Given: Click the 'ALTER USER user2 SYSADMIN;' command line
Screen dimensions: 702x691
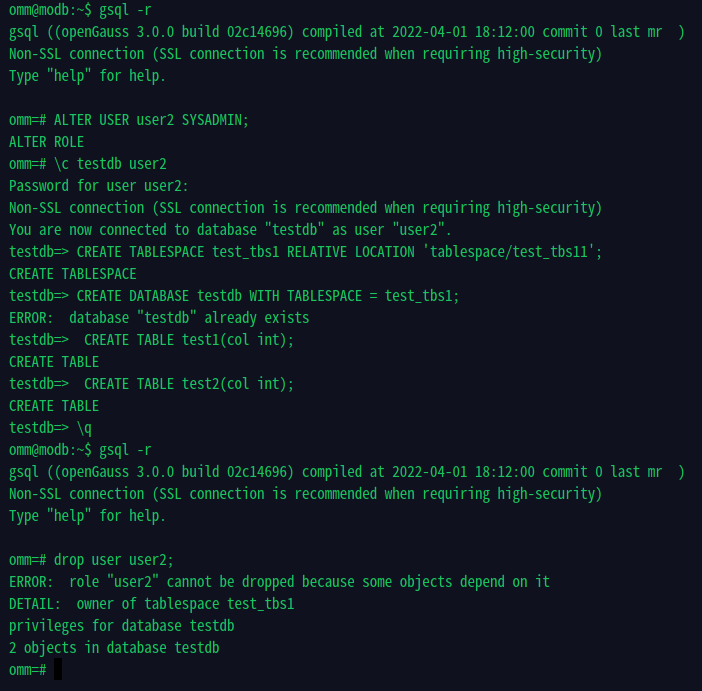Looking at the screenshot, I should (128, 120).
